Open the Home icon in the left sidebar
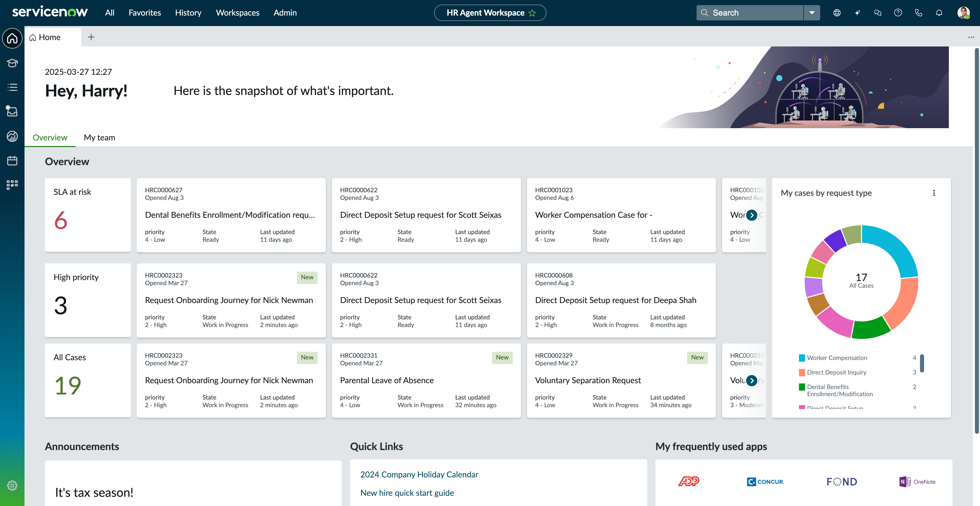This screenshot has width=980, height=506. coord(12,38)
